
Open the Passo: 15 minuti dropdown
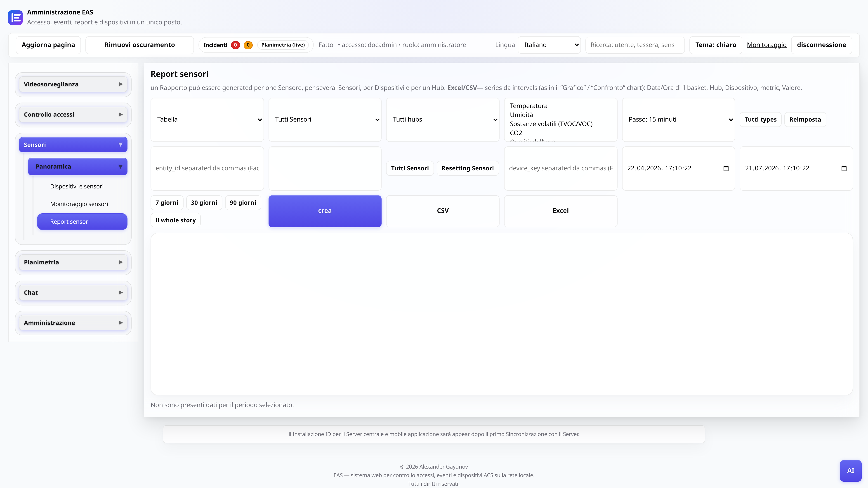(678, 120)
